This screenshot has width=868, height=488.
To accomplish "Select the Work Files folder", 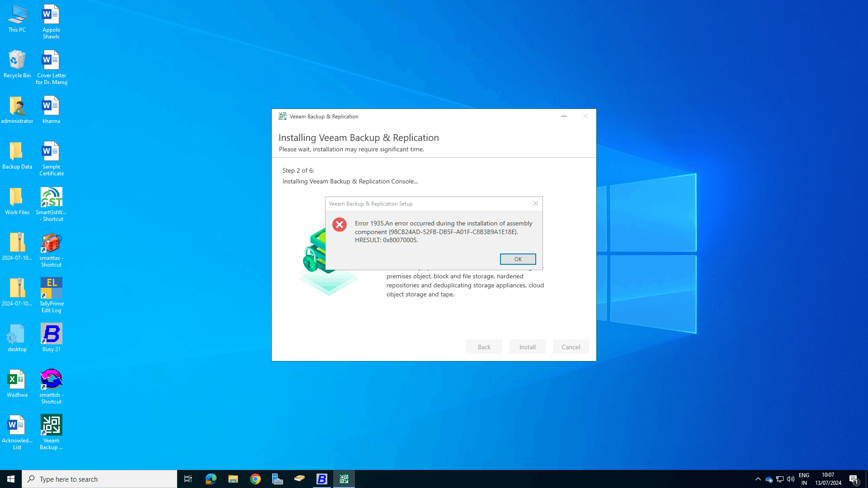I will tap(17, 201).
